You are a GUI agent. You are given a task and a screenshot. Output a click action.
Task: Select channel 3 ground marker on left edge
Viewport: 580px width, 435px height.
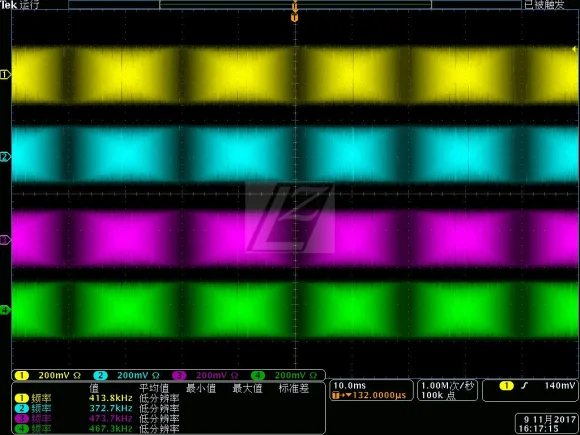click(5, 240)
